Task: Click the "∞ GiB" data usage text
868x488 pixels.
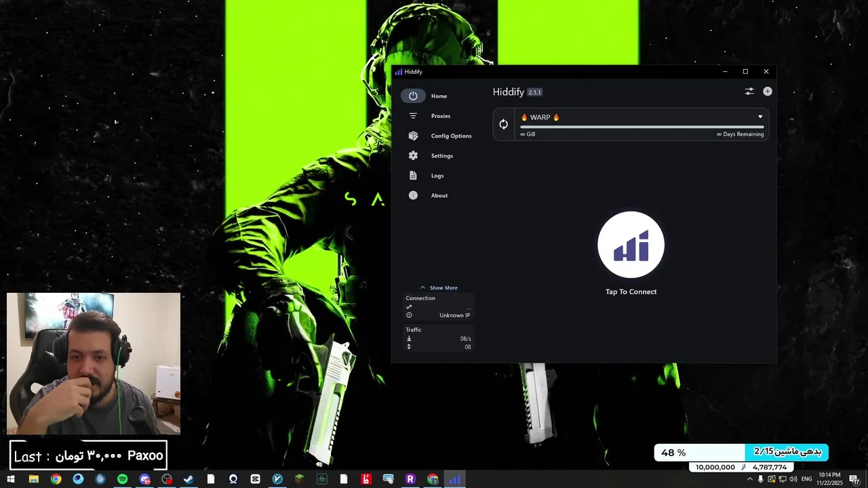Action: (528, 134)
